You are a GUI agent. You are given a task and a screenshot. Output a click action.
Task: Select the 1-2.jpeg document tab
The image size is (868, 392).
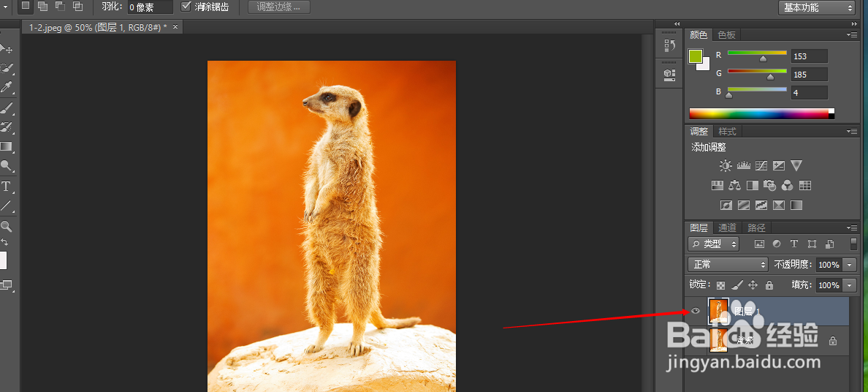(98, 26)
